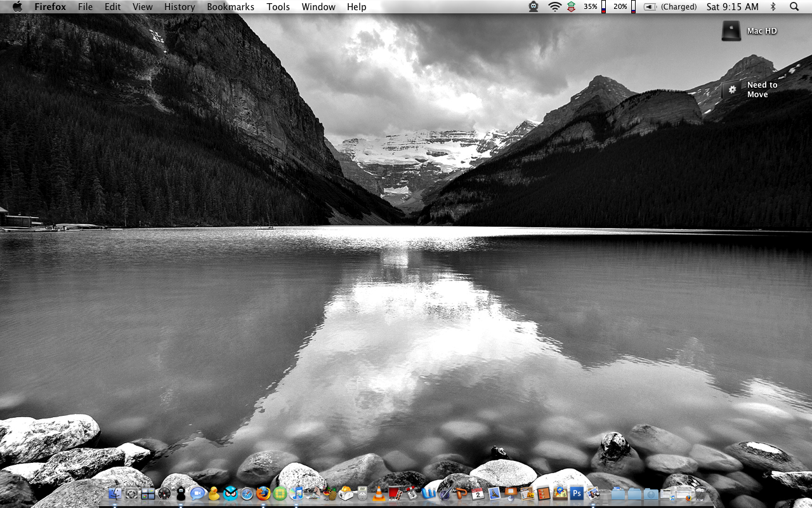Viewport: 812px width, 508px height.
Task: Open the Spaces icon in the dock
Action: (x=148, y=493)
